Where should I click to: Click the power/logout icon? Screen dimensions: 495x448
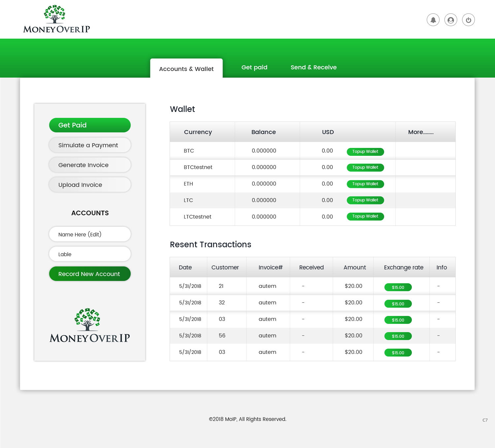[x=468, y=20]
